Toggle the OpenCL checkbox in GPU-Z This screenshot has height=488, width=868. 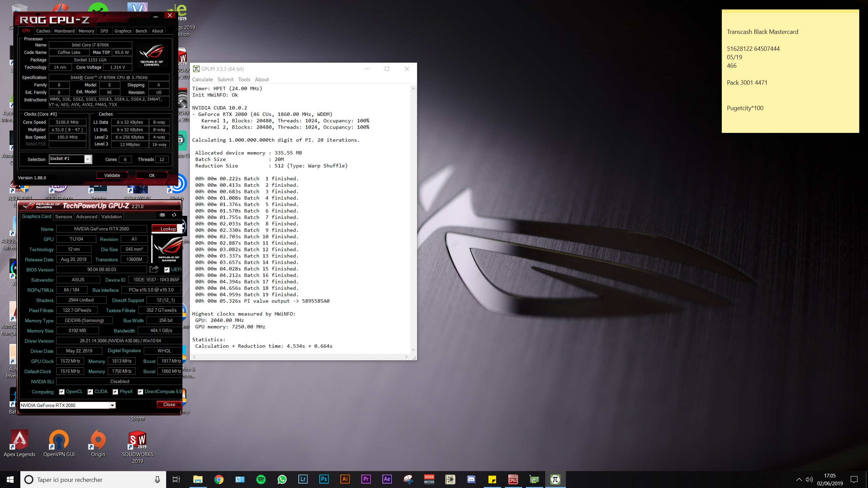(62, 392)
